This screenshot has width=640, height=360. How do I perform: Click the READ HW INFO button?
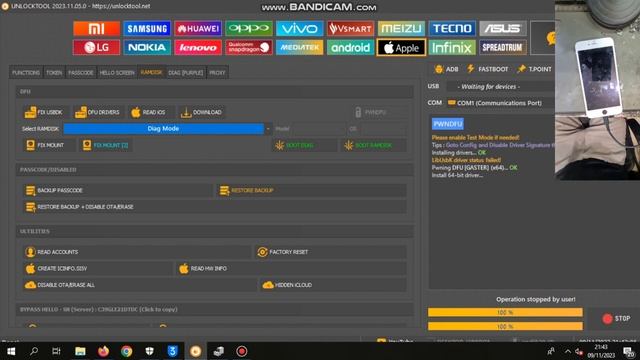pyautogui.click(x=291, y=269)
